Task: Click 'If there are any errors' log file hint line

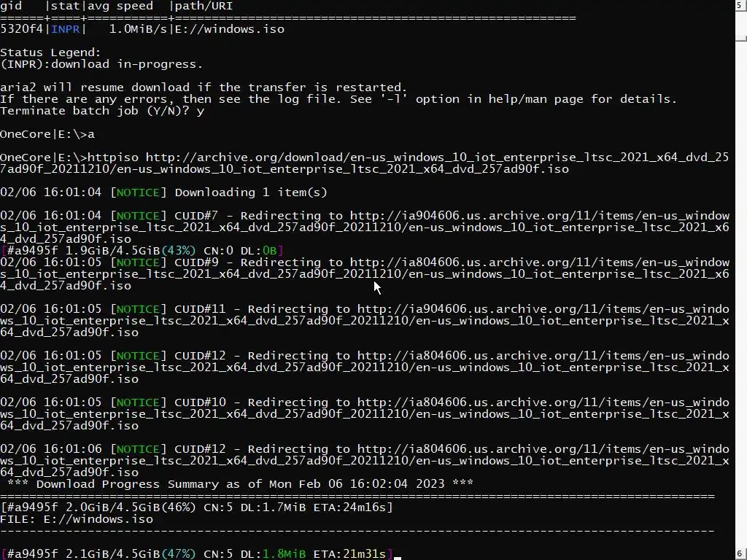Action: point(338,99)
